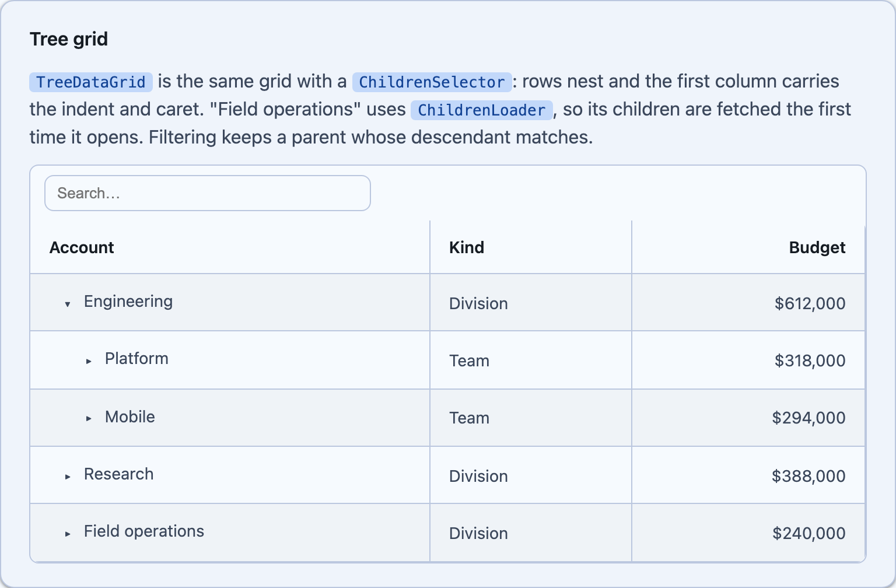Select the TreeDataGrid code label
896x588 pixels.
pyautogui.click(x=91, y=82)
